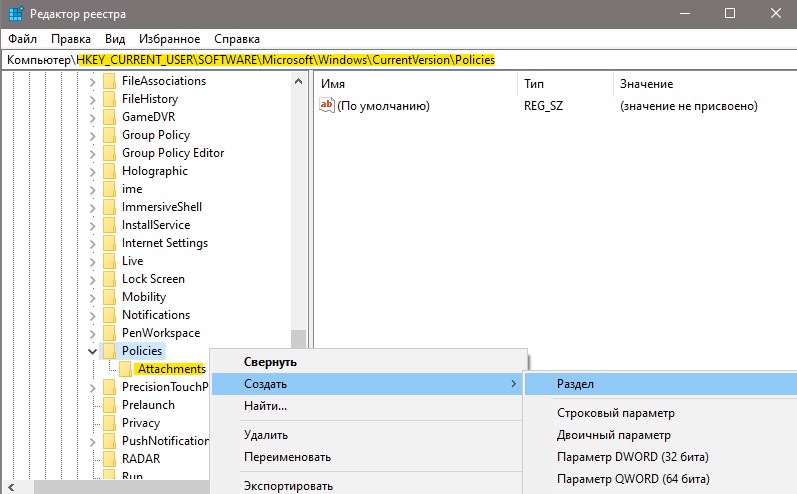
Task: Select the Attachments tree item label
Action: pyautogui.click(x=172, y=369)
